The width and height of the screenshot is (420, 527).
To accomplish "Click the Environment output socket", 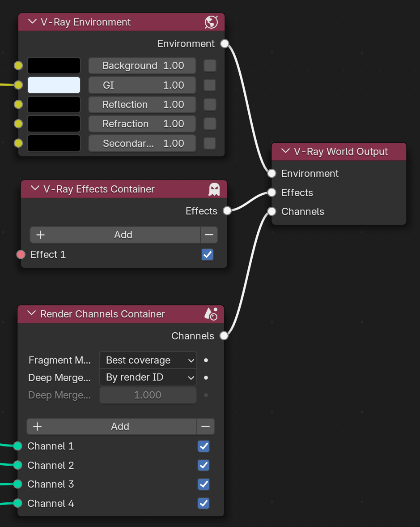I will (x=225, y=44).
